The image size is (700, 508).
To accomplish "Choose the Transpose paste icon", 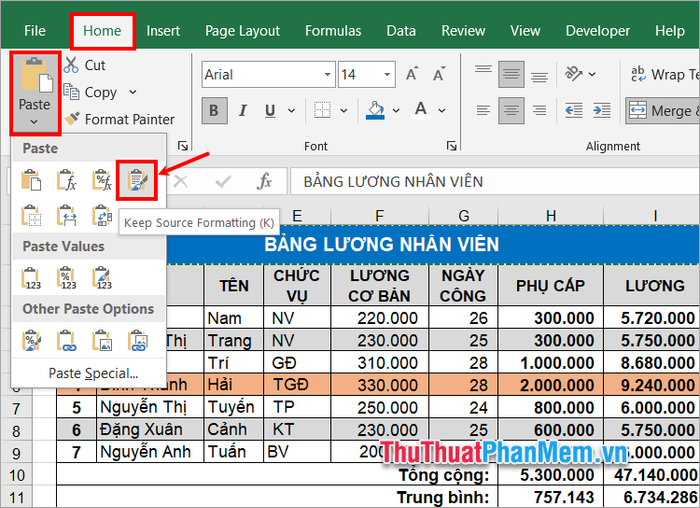I will coord(102,215).
